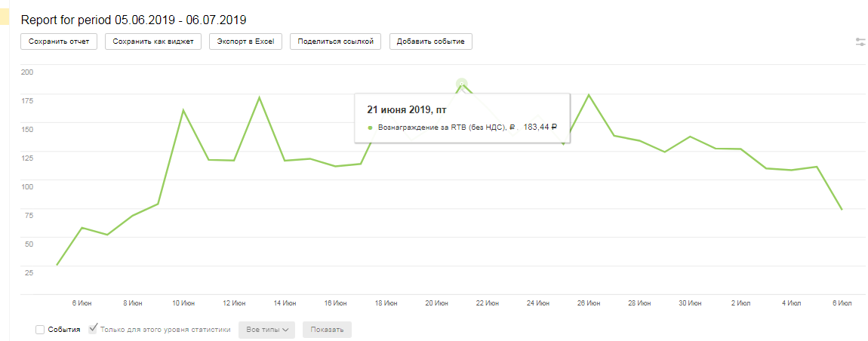Add event with Добавить событие button
The image size is (868, 341).
pos(431,41)
